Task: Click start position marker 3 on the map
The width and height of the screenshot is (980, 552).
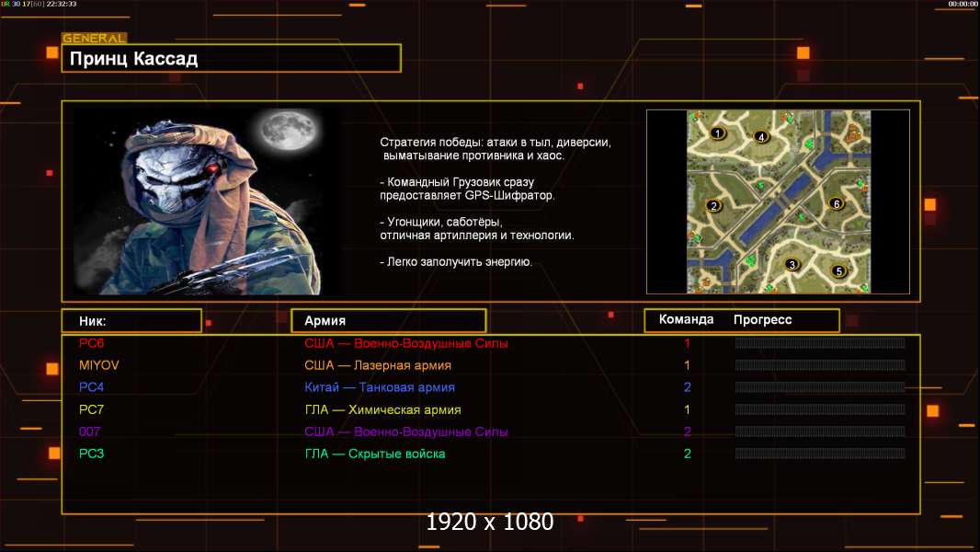Action: [x=792, y=264]
